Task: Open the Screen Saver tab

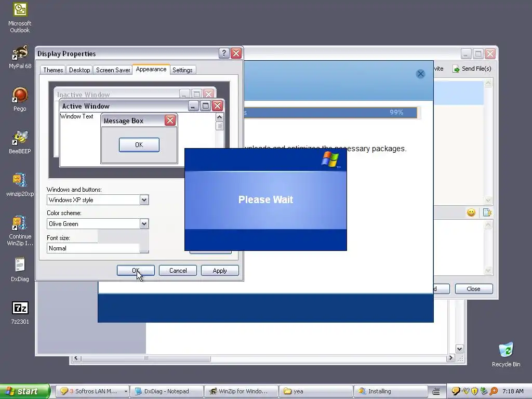Action: (x=113, y=70)
